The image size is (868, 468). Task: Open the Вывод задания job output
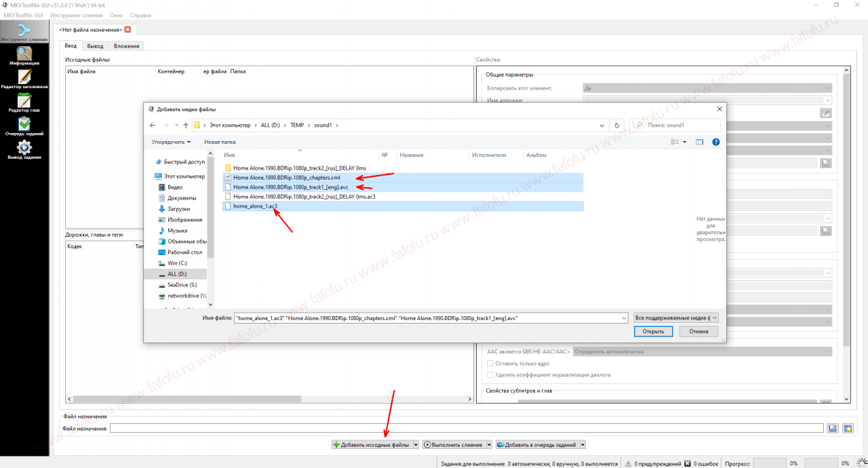coord(24,150)
